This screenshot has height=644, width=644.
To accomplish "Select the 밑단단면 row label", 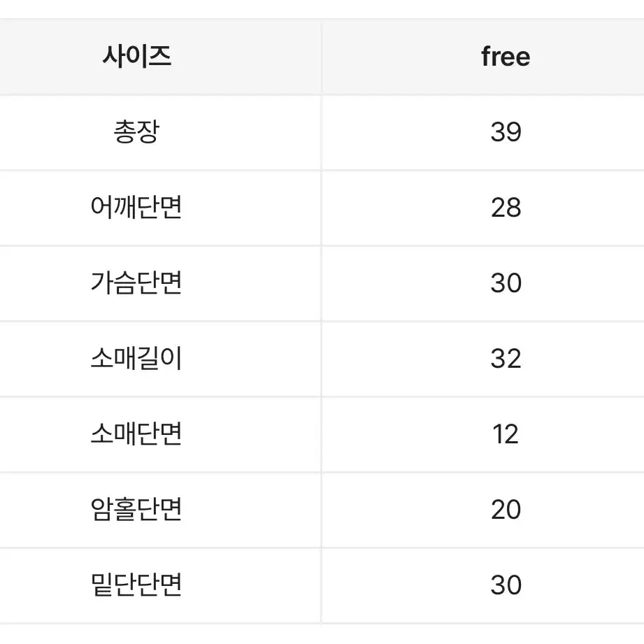I will point(136,585).
